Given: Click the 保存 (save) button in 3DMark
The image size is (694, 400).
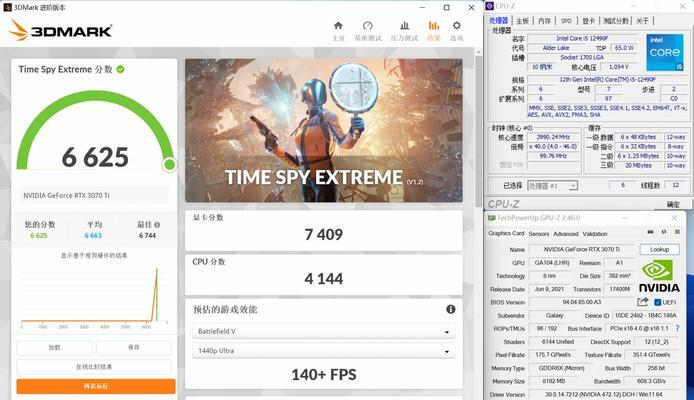Looking at the screenshot, I should click(x=134, y=348).
